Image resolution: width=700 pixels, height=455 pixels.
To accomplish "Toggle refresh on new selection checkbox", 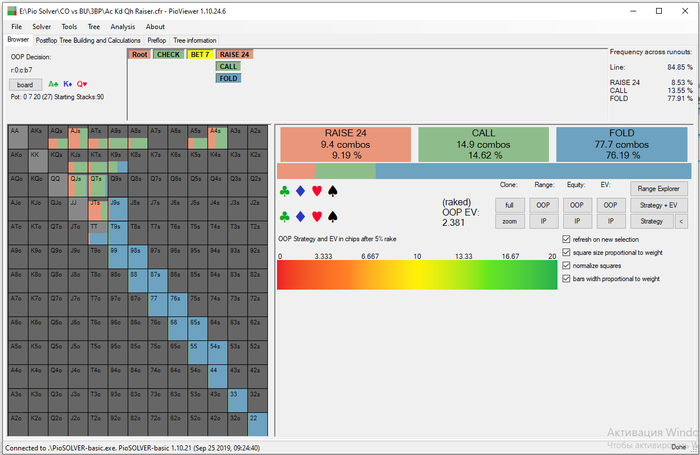I will click(x=566, y=239).
